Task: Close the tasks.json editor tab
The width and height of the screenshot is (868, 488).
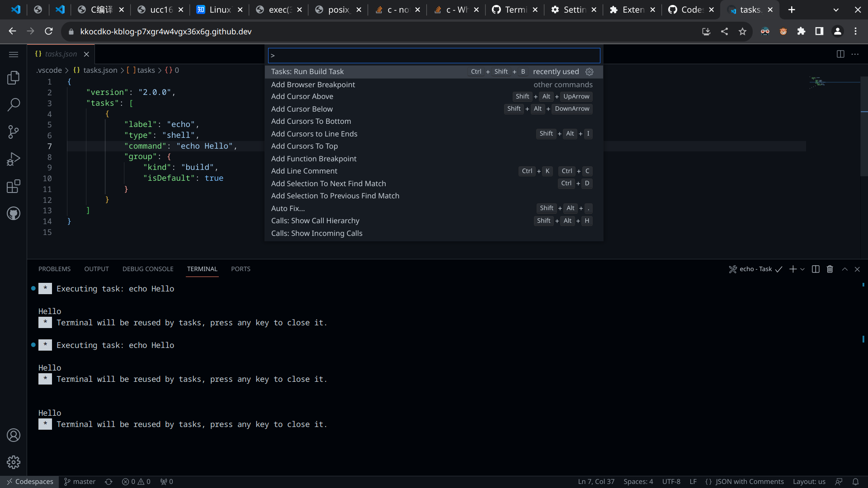Action: tap(86, 54)
